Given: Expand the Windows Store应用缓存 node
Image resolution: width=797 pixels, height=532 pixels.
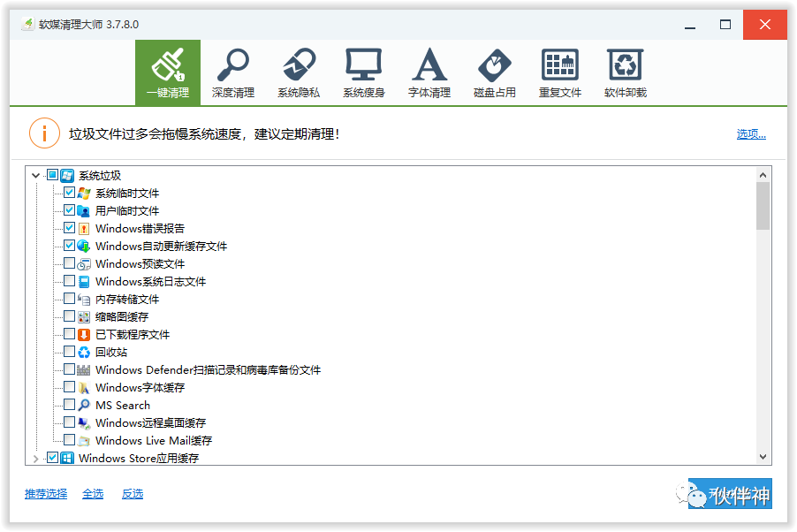Looking at the screenshot, I should pos(35,459).
